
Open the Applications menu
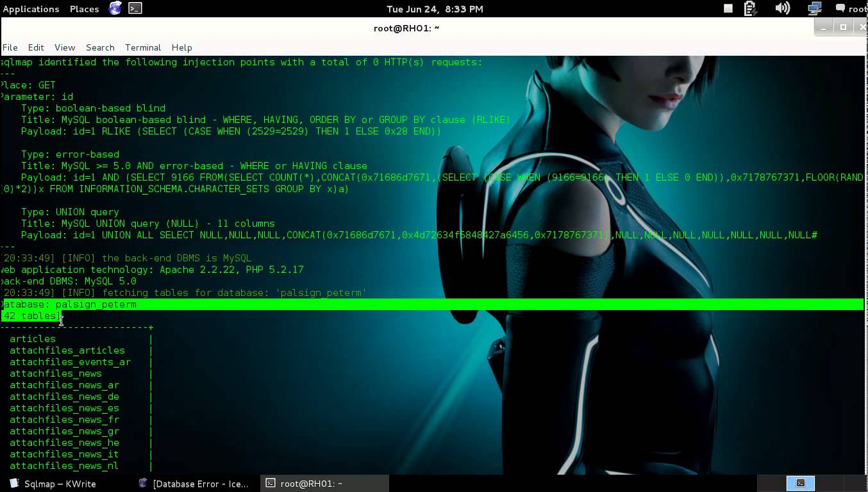tap(31, 9)
